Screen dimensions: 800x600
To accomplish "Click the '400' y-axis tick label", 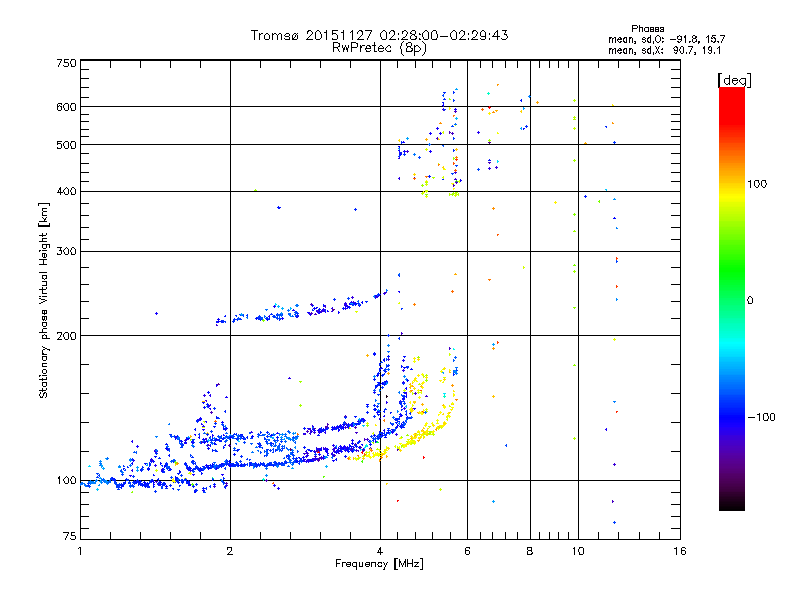I will (x=66, y=192).
